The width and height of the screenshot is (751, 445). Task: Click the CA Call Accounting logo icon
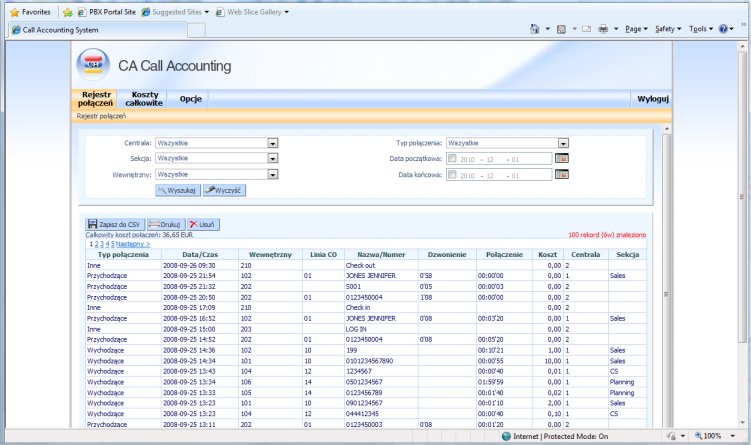[x=93, y=65]
